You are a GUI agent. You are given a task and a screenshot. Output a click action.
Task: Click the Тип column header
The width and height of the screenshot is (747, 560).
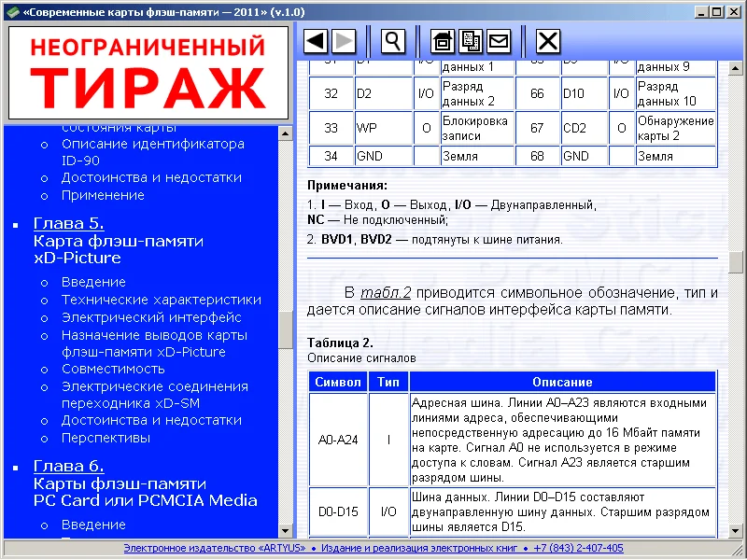pos(388,382)
